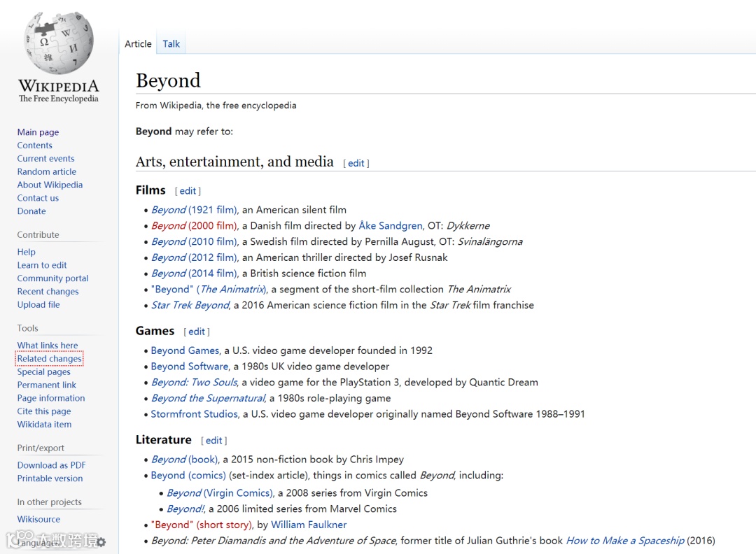Edit the Arts, entertainment, and media section
756x554 pixels.
tap(356, 163)
